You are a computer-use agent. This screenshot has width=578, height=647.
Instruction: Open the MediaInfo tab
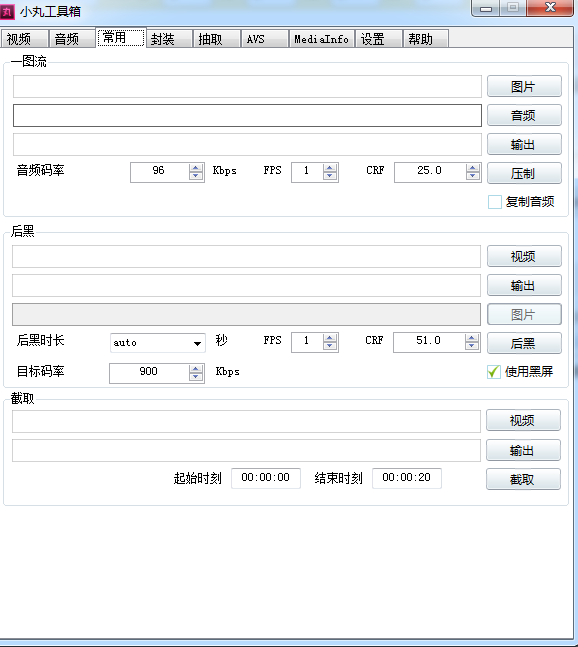321,39
